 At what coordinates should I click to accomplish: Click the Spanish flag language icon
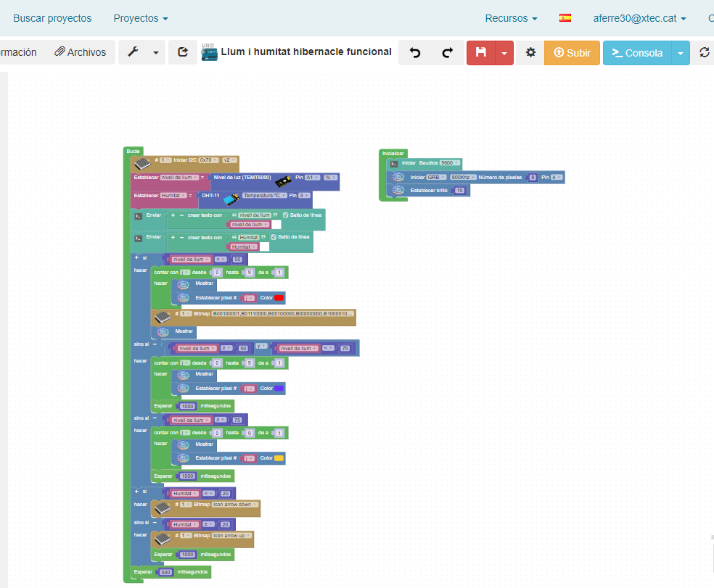565,18
